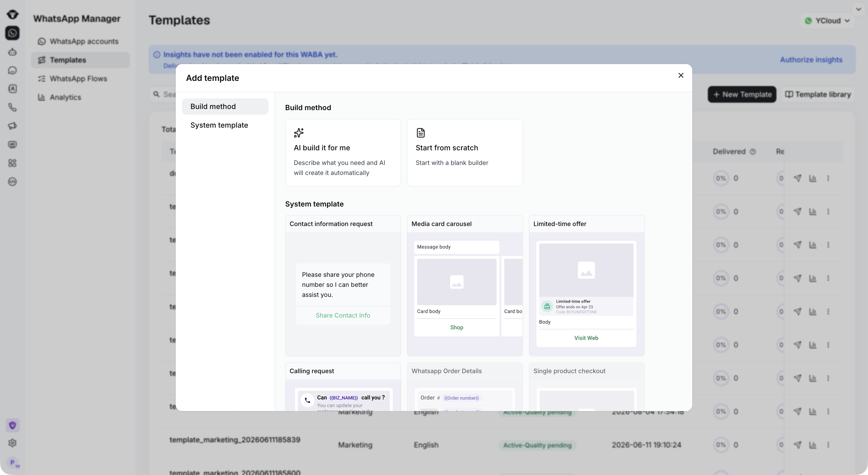868x475 pixels.
Task: Select the Build method sidebar tab
Action: [x=225, y=106]
